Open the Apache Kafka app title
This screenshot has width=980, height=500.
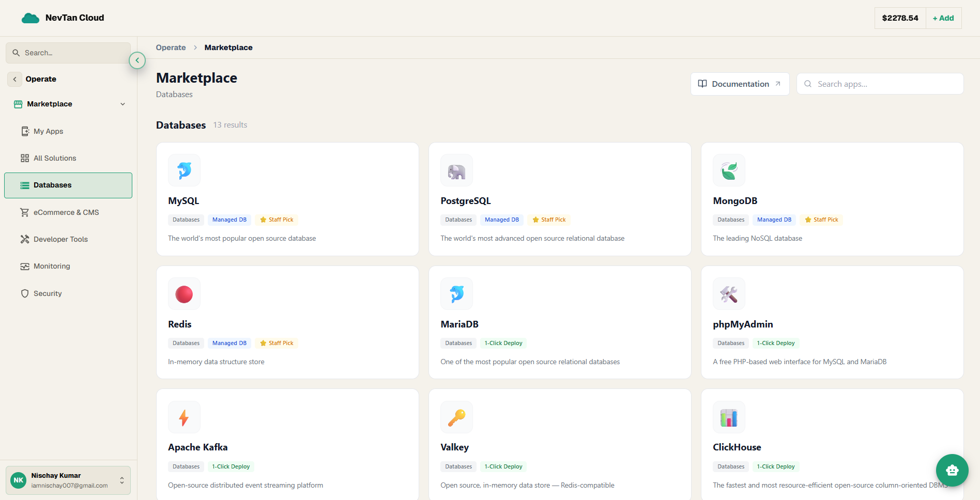coord(198,447)
